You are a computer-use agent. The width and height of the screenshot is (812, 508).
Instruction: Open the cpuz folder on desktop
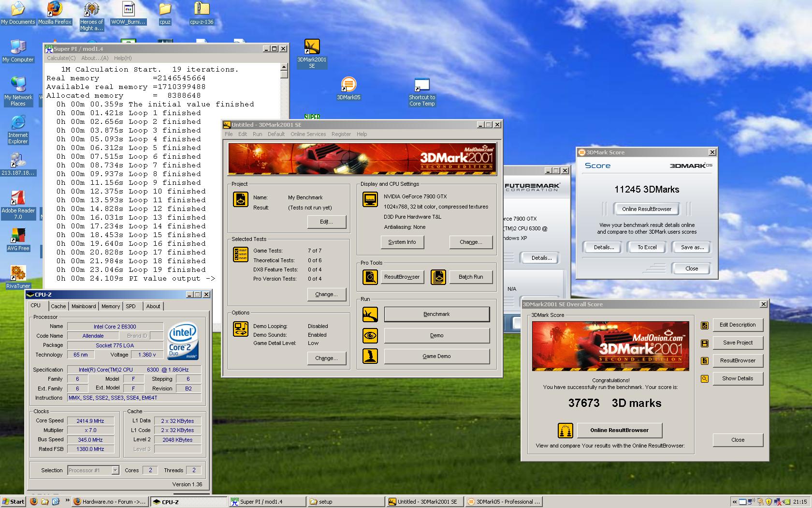165,13
